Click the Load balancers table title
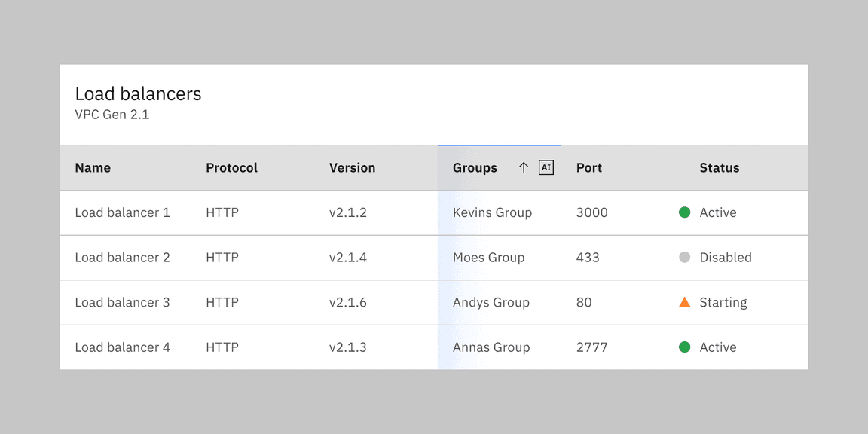 pos(137,93)
